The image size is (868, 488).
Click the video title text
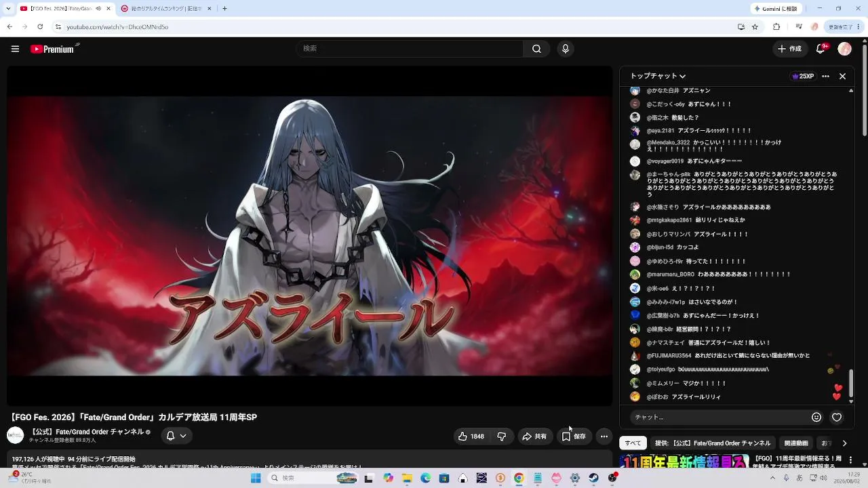tap(134, 418)
